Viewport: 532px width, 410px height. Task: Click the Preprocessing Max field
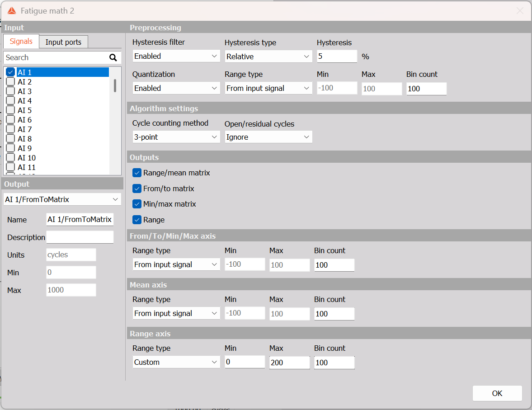tap(381, 89)
